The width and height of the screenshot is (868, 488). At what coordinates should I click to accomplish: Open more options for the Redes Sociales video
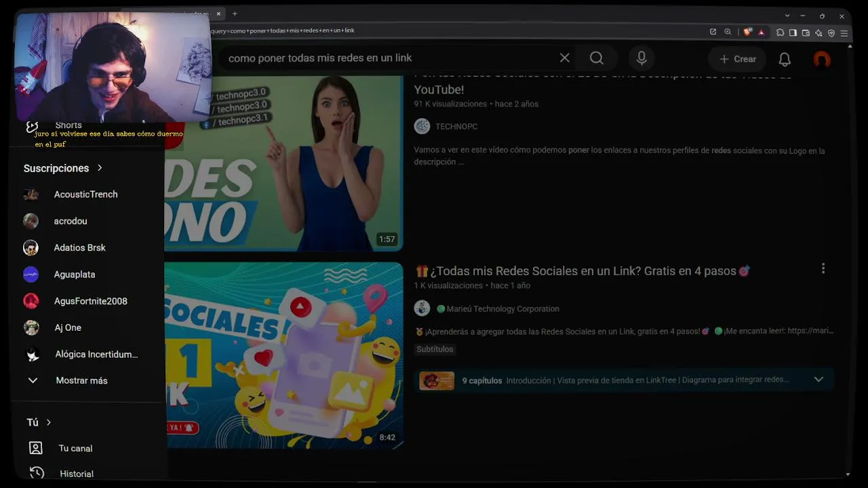pos(823,269)
